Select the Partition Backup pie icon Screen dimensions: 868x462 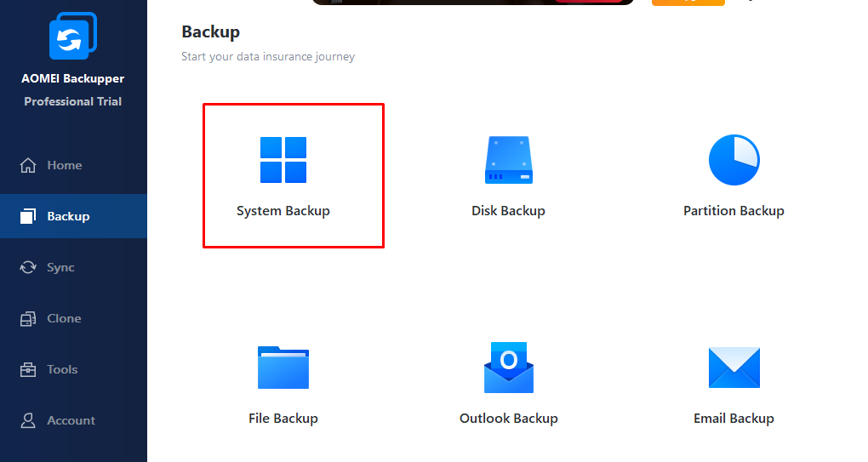pyautogui.click(x=734, y=160)
